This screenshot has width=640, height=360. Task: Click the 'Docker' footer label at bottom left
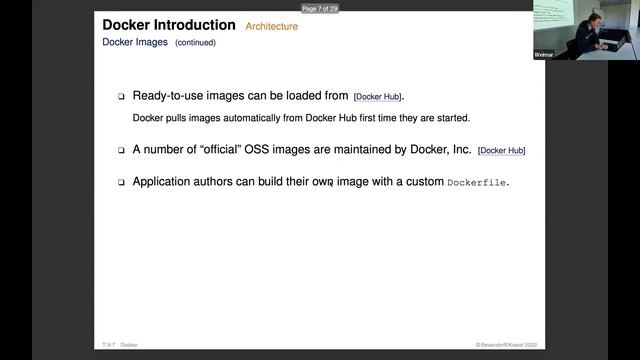[x=129, y=345]
